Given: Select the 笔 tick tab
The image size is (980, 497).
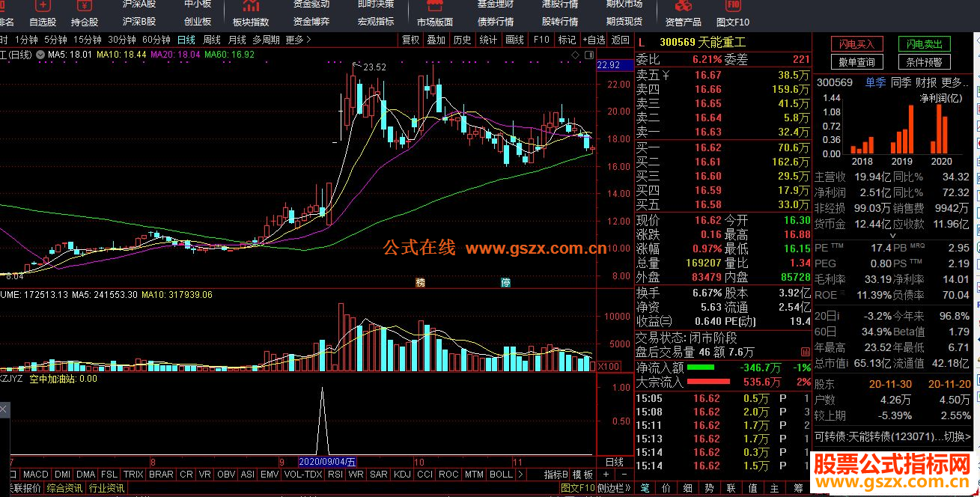Looking at the screenshot, I should coord(645,488).
